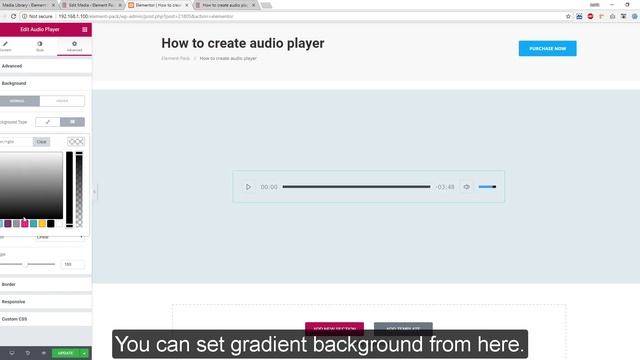
Task: Open the Advanced tab
Action: pos(74,46)
